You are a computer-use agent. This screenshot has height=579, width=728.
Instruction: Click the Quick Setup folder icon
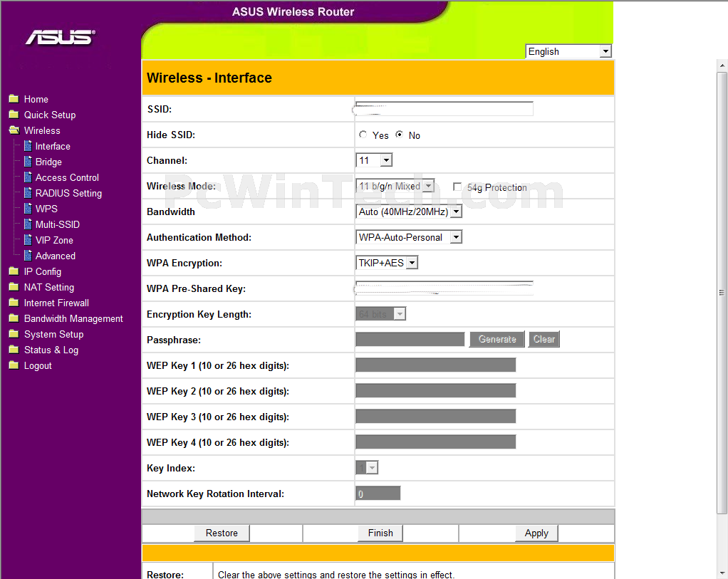14,115
